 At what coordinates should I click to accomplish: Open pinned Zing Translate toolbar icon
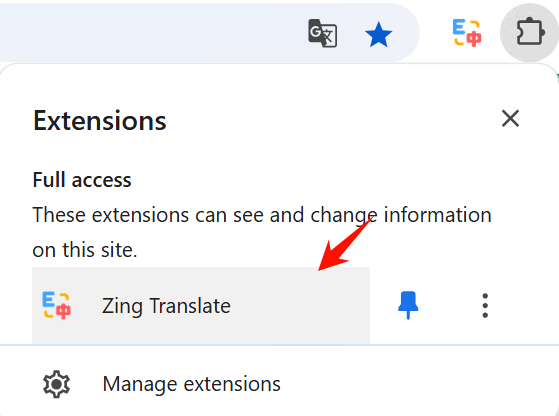click(x=467, y=33)
